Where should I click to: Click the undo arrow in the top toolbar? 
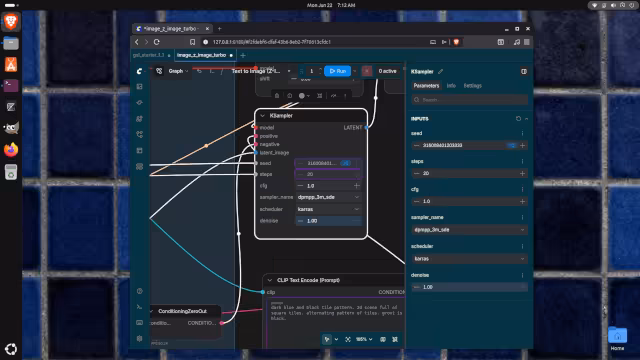(199, 71)
